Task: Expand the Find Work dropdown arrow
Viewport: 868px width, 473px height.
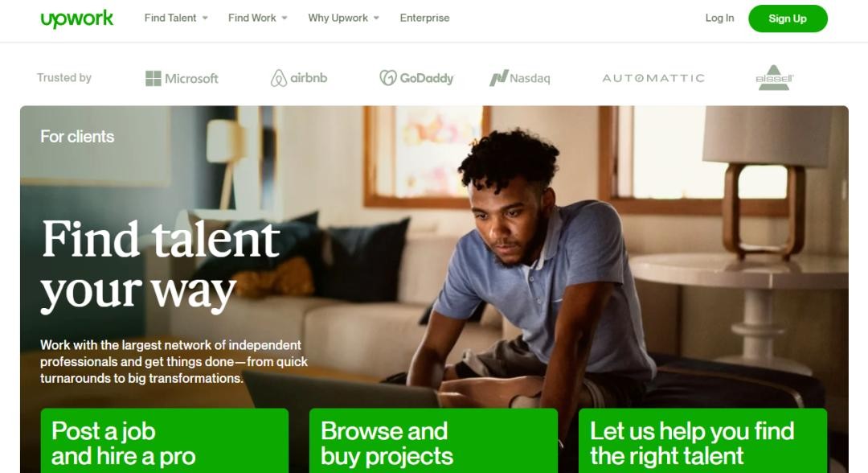Action: (285, 19)
